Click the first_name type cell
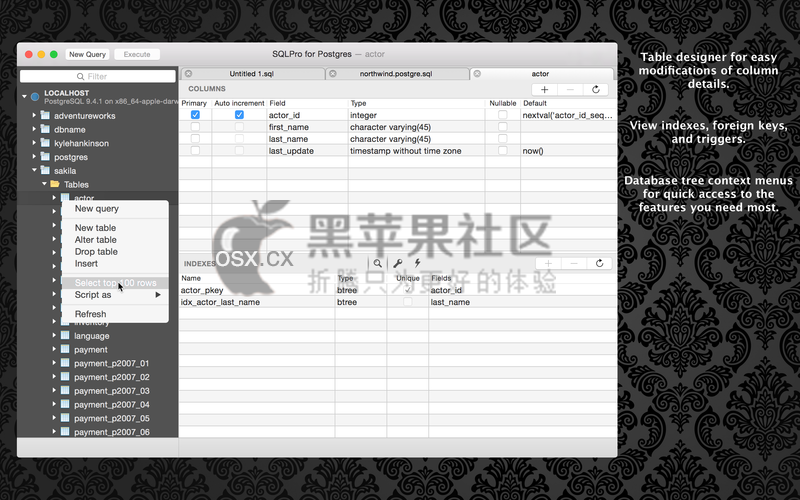 coord(416,127)
